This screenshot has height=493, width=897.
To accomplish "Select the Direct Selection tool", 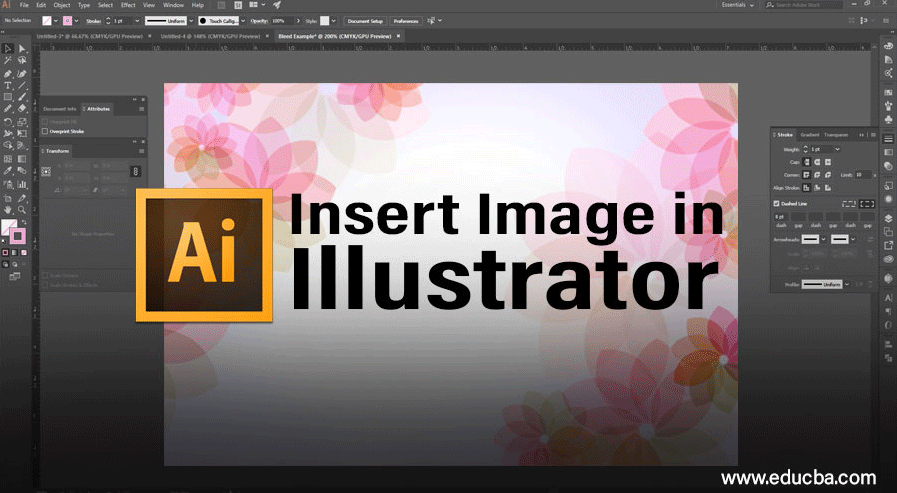I will point(21,48).
